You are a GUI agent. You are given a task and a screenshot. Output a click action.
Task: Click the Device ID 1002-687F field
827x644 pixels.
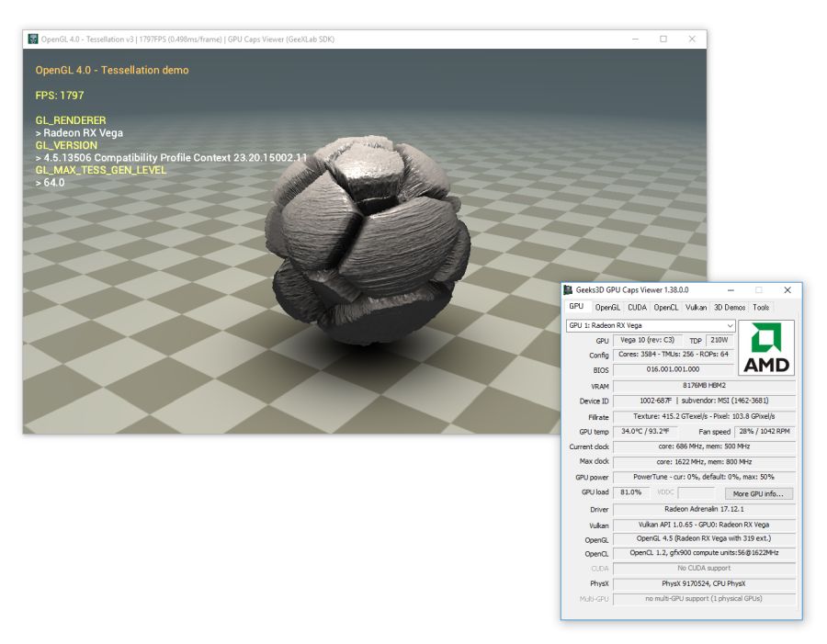tap(704, 401)
